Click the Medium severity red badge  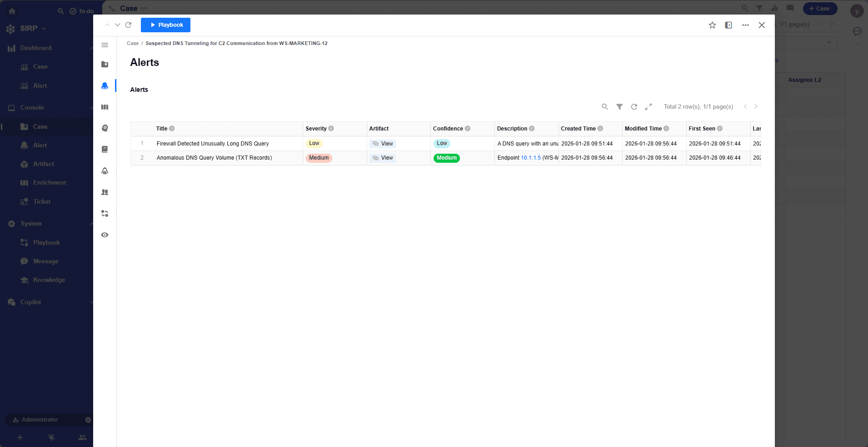coord(319,158)
